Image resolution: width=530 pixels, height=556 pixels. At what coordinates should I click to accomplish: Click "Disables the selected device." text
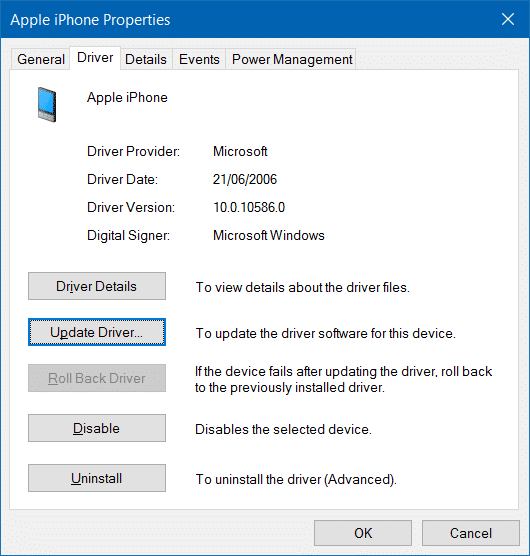coord(283,429)
